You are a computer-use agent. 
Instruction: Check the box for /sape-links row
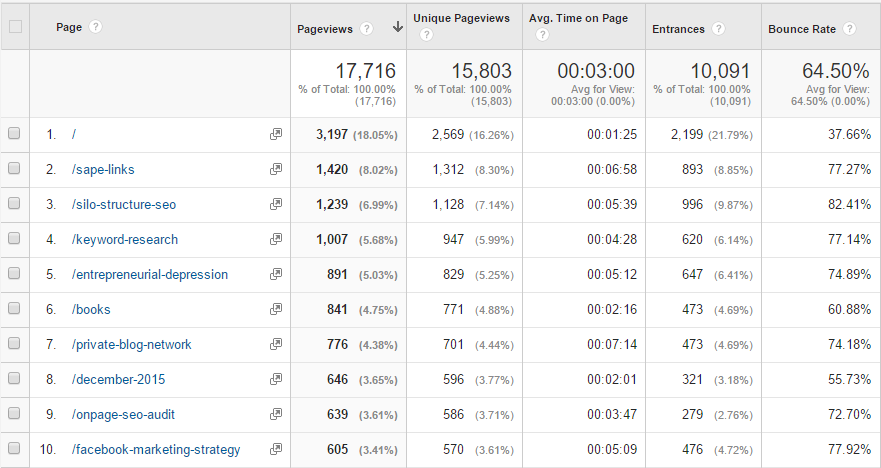14,168
